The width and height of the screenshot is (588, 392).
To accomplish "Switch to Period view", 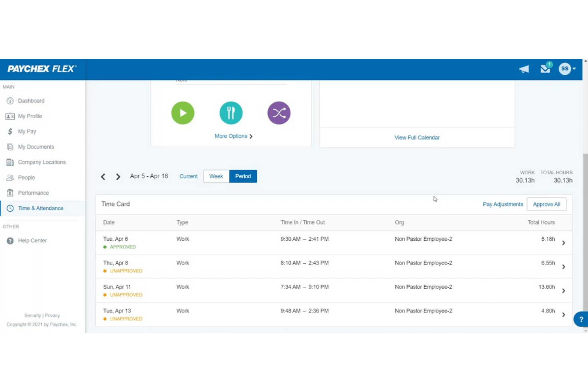I will coord(243,176).
